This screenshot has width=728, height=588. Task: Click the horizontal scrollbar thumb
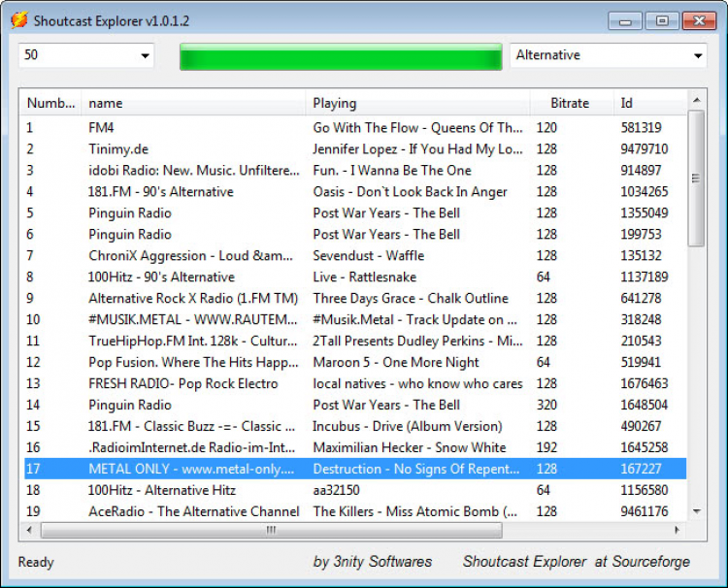pyautogui.click(x=272, y=530)
